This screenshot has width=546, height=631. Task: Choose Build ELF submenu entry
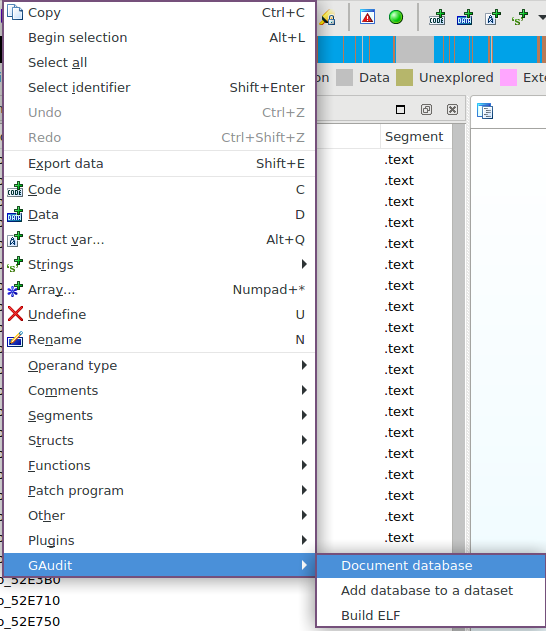coord(431,615)
